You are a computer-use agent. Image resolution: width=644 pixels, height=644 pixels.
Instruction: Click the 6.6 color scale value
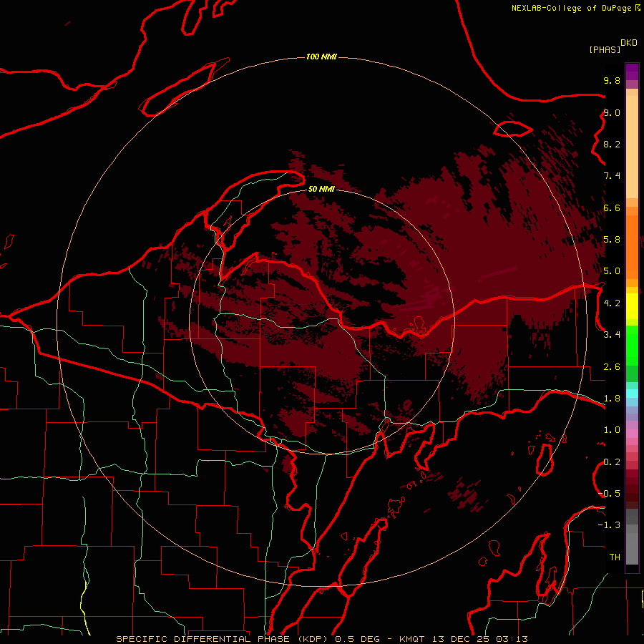pos(612,208)
